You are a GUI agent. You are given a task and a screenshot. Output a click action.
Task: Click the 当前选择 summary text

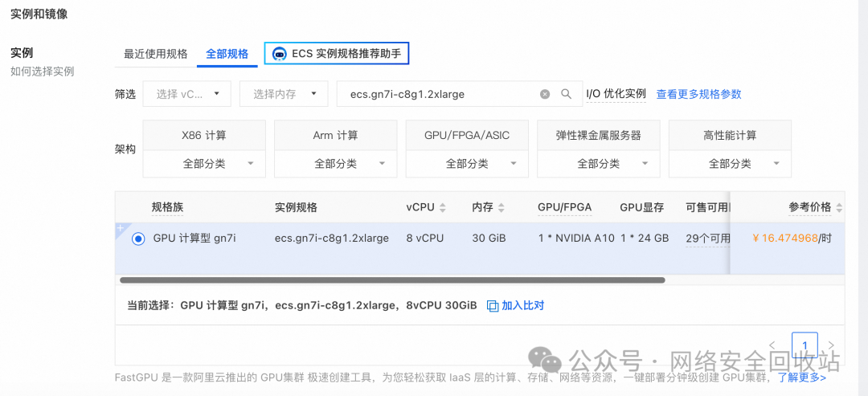click(302, 305)
